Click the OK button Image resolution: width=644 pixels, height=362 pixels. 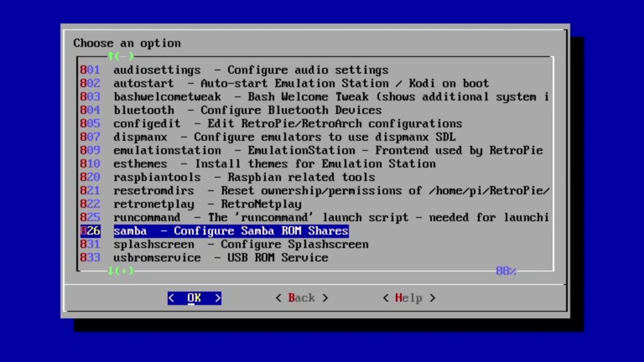pyautogui.click(x=194, y=298)
